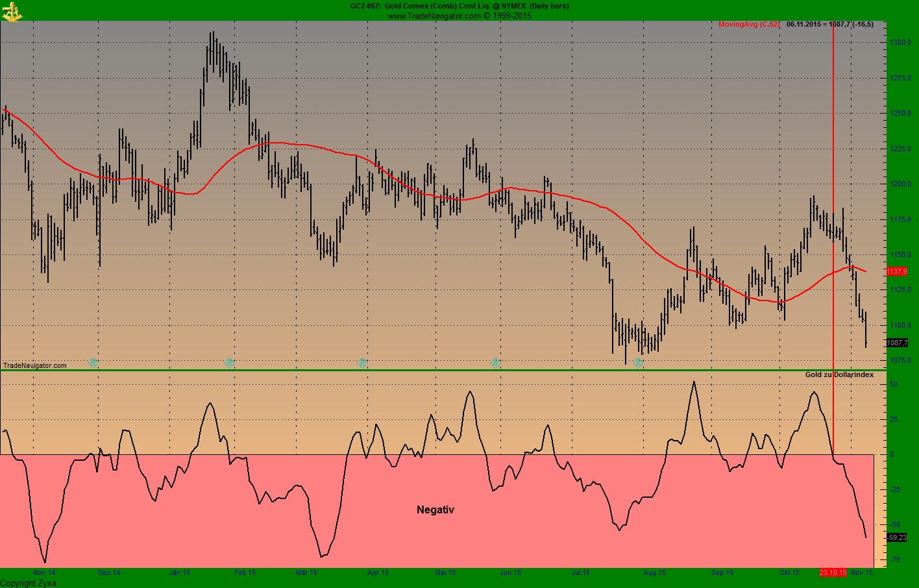Screen dimensions: 919x588
Task: Click the R rollover diamond near Juni 15
Action: coord(495,363)
